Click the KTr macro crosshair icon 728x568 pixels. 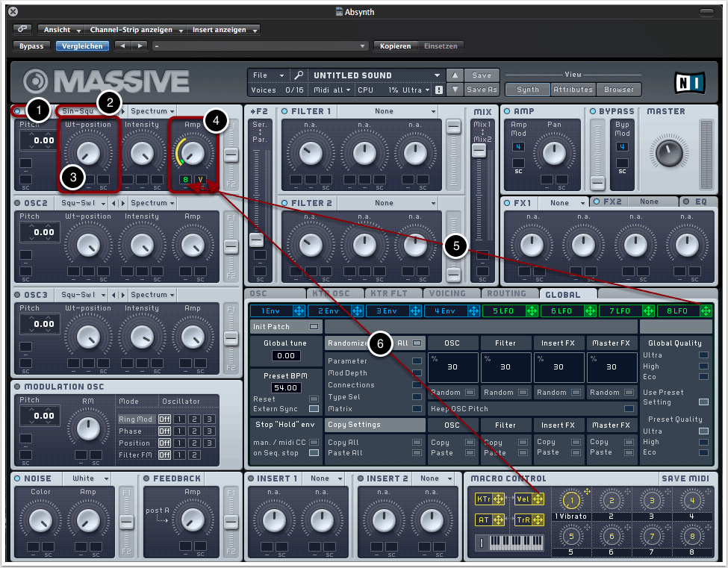tap(500, 499)
